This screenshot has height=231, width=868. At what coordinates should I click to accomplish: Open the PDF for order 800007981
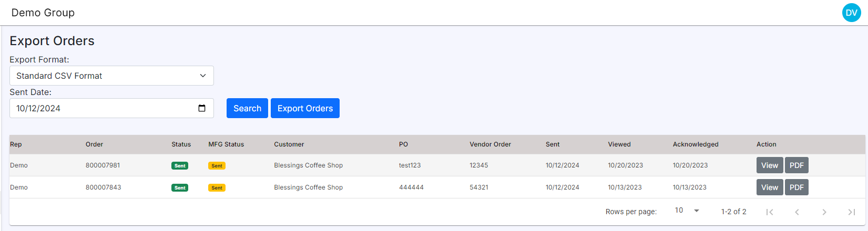(796, 165)
